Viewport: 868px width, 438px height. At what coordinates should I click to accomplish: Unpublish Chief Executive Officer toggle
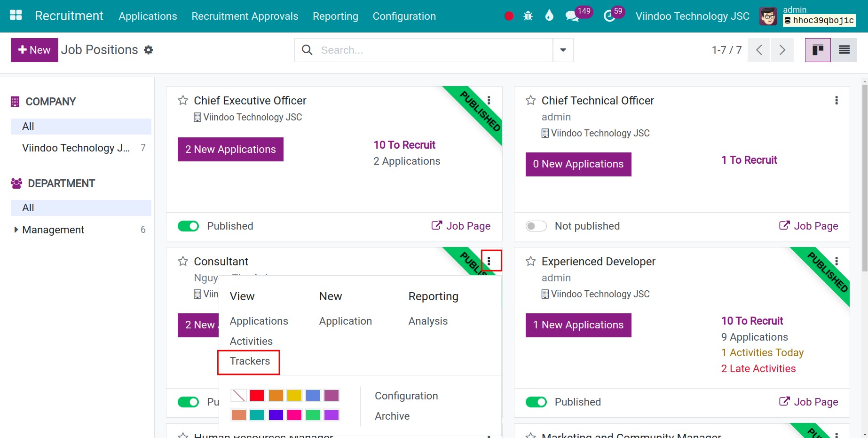(188, 226)
